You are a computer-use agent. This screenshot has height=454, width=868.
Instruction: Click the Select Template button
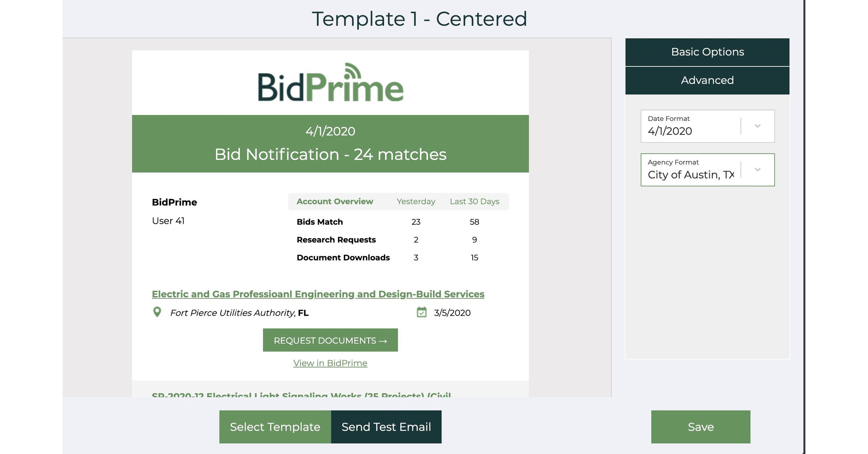[x=275, y=427]
